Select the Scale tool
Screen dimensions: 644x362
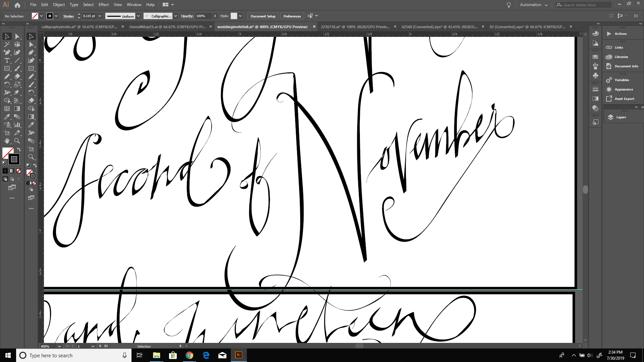pyautogui.click(x=17, y=84)
